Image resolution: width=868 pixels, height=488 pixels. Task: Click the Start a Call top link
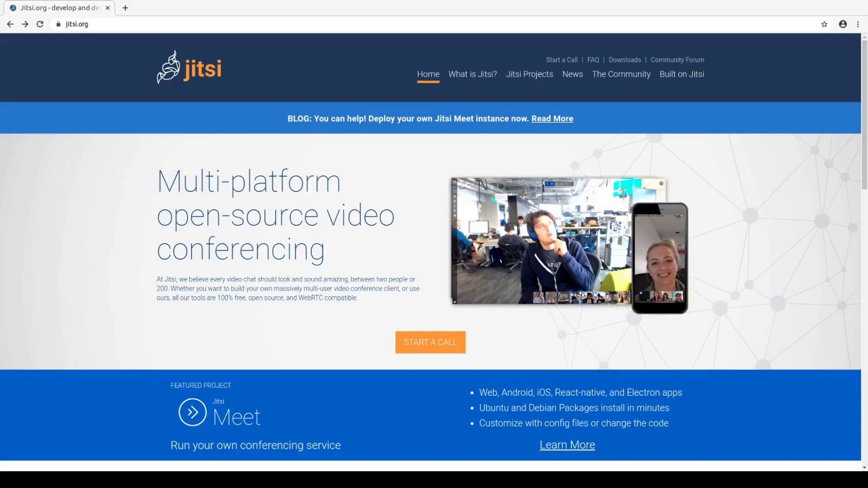pos(561,60)
